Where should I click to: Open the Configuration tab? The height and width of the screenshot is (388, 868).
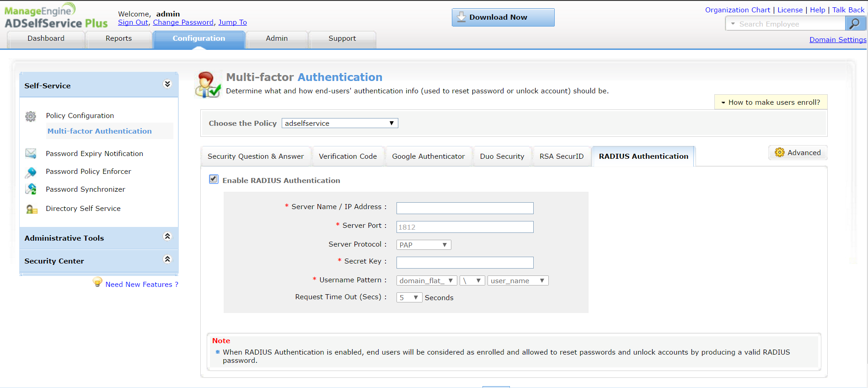coord(199,39)
